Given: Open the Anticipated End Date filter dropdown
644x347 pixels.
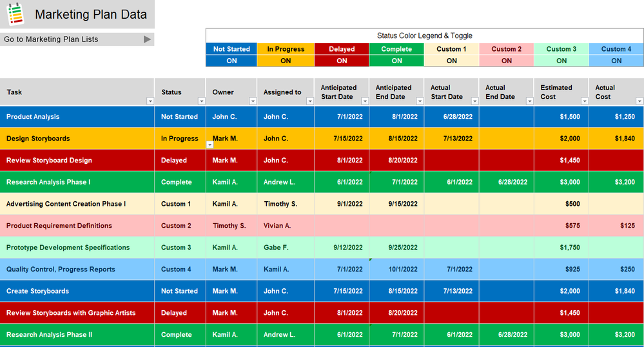Looking at the screenshot, I should (420, 101).
